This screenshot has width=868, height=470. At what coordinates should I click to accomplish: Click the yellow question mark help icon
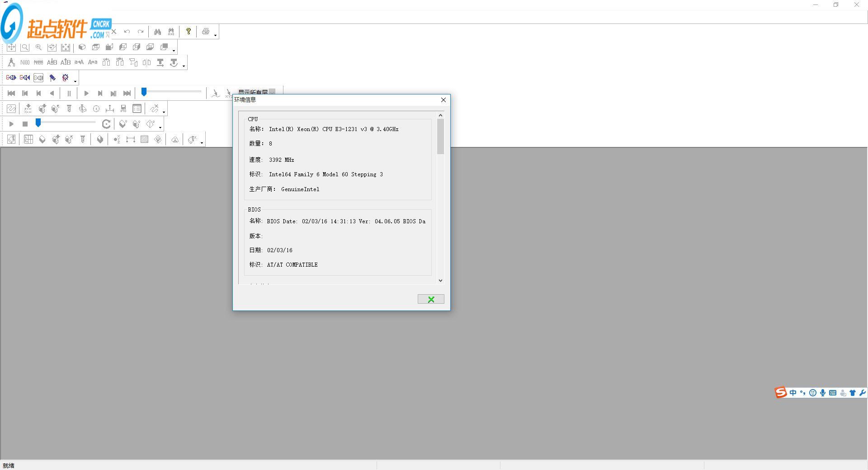tap(188, 31)
